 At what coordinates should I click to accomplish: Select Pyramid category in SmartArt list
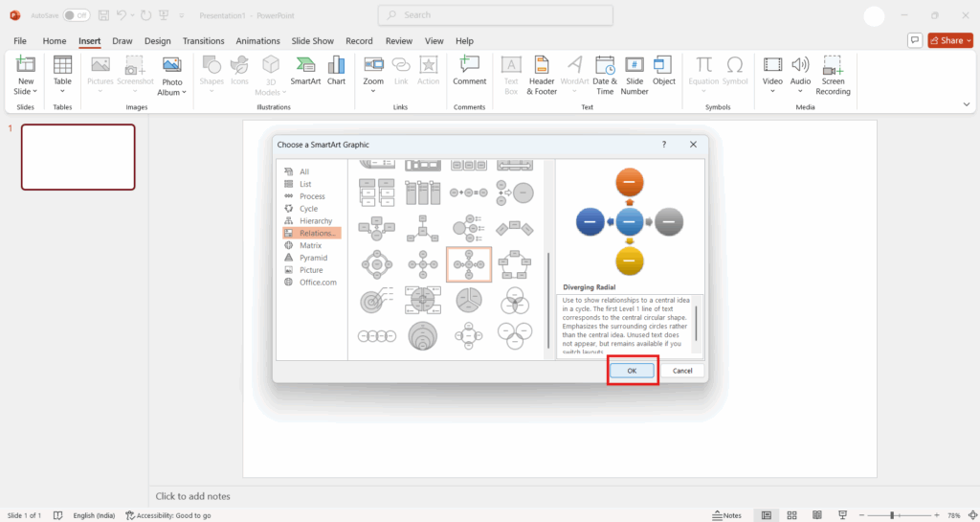(x=313, y=258)
